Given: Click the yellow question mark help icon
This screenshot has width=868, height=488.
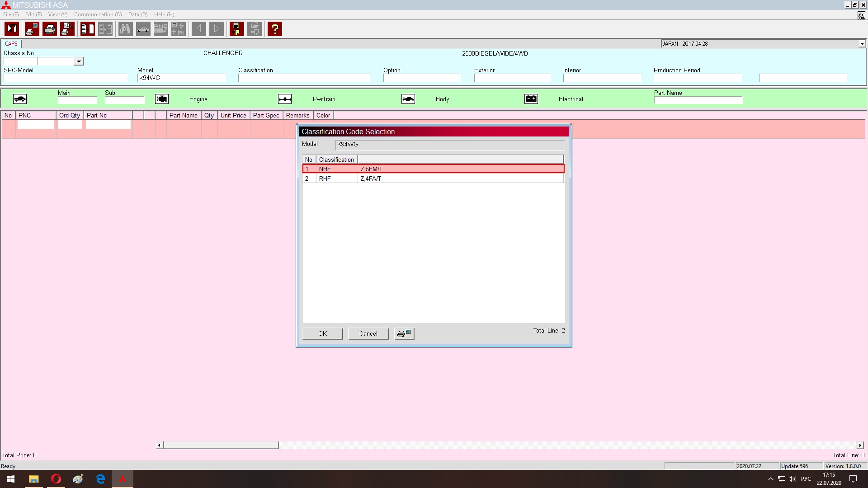Looking at the screenshot, I should click(x=274, y=29).
